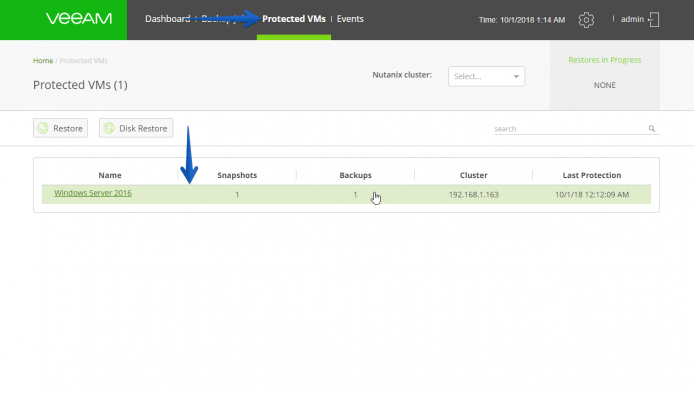Click the Restores in Progress link
The height and width of the screenshot is (393, 694).
(x=605, y=60)
